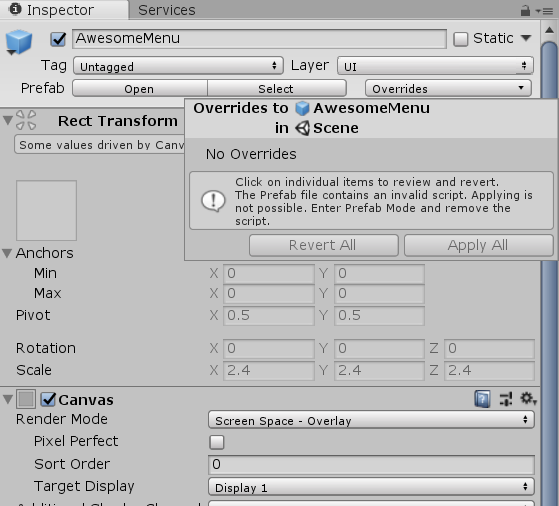Click the Canvas preset sliders icon

coord(506,399)
